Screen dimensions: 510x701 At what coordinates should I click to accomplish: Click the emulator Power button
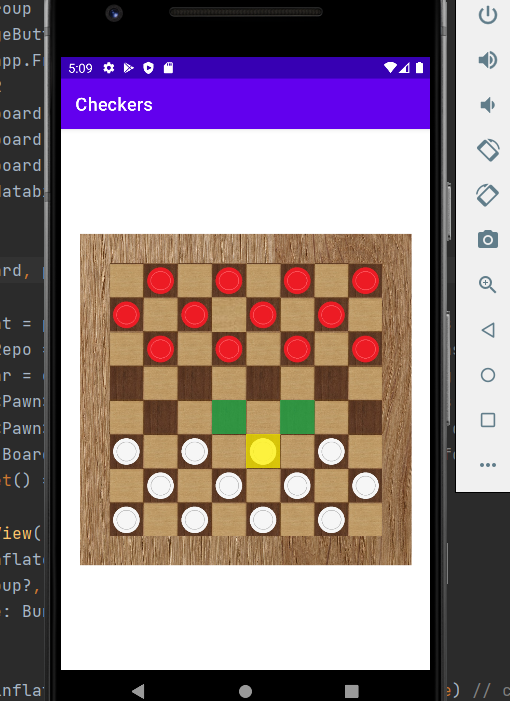(x=488, y=15)
